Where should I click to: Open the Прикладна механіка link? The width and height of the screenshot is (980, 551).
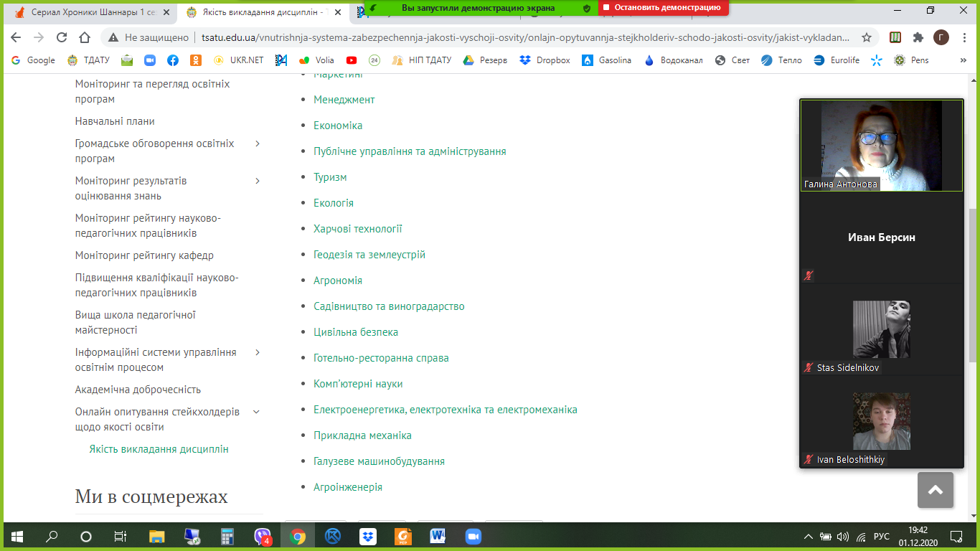click(x=362, y=435)
